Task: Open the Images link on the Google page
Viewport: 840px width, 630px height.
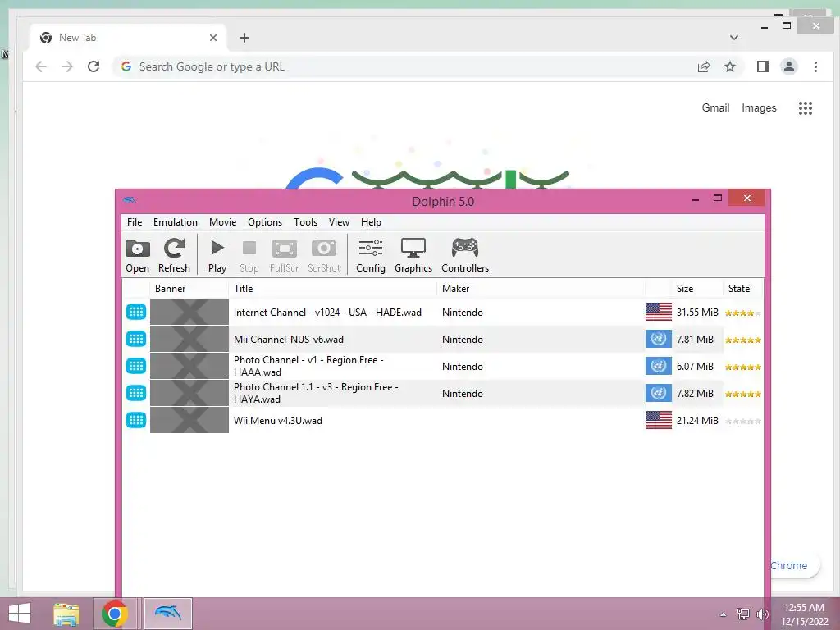Action: [759, 107]
